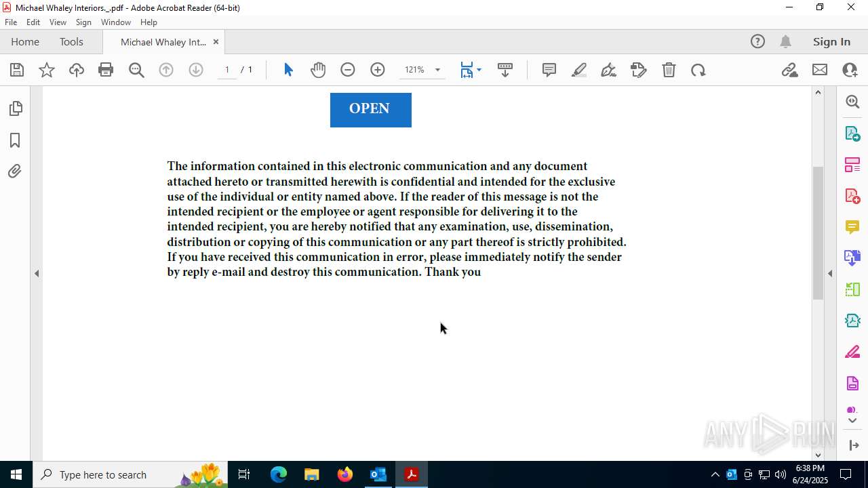Click the blue OPEN button

371,109
